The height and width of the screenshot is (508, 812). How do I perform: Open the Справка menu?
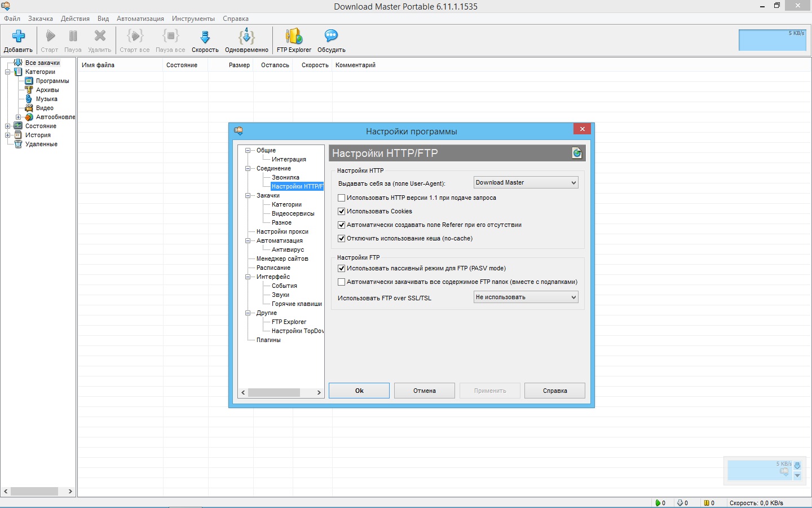236,19
